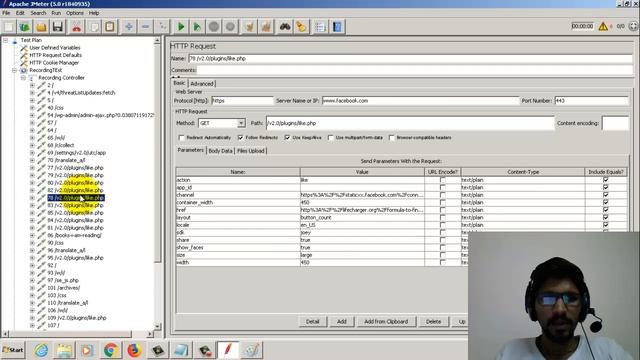Click the Shutdown test icon
Image resolution: width=640 pixels, height=360 pixels.
point(230,27)
